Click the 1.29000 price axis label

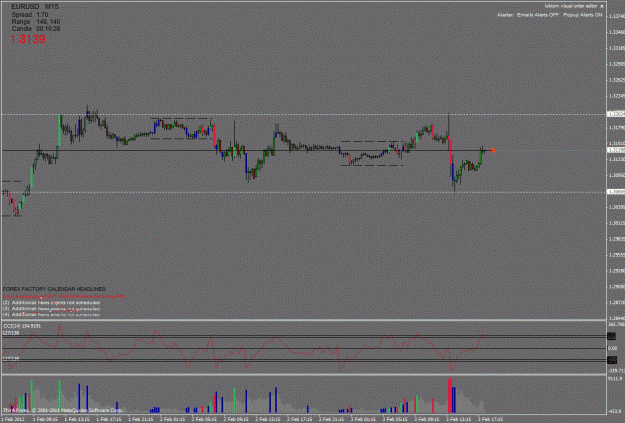616,287
